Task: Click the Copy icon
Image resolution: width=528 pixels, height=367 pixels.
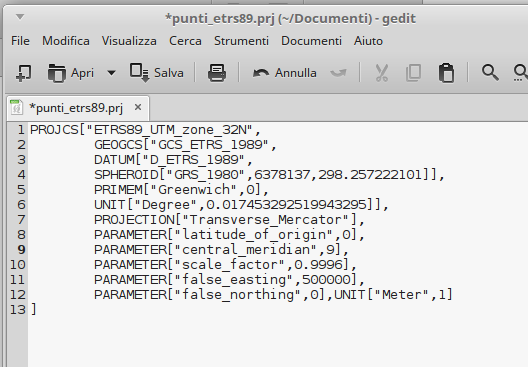Action: (x=414, y=73)
